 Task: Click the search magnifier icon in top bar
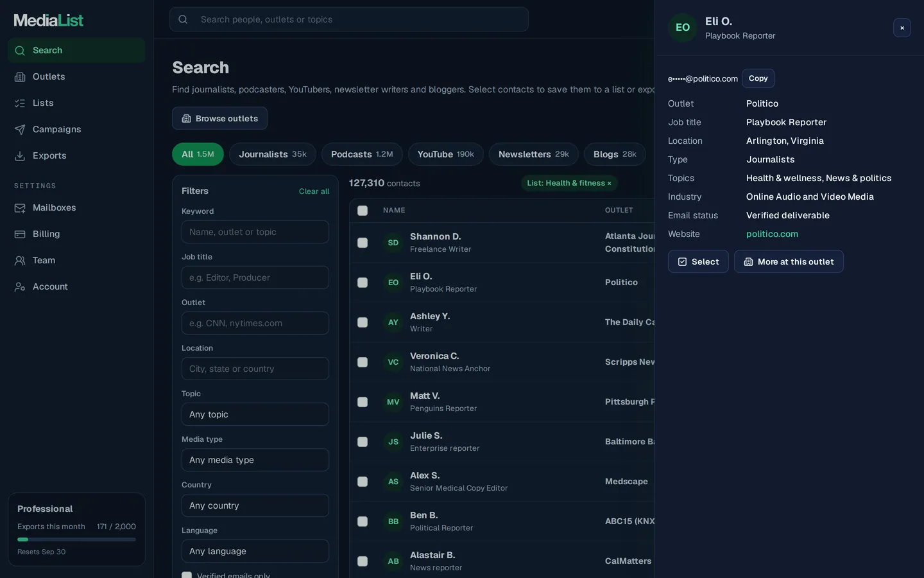coord(183,19)
